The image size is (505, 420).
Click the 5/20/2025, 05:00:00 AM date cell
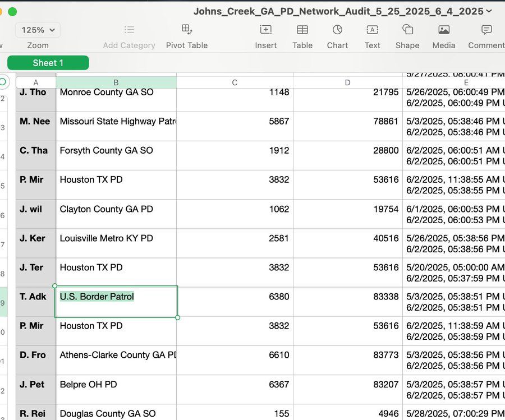point(454,273)
